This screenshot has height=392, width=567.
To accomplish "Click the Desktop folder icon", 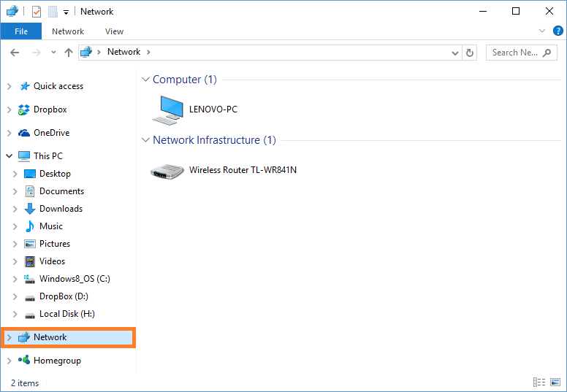I will pyautogui.click(x=30, y=174).
